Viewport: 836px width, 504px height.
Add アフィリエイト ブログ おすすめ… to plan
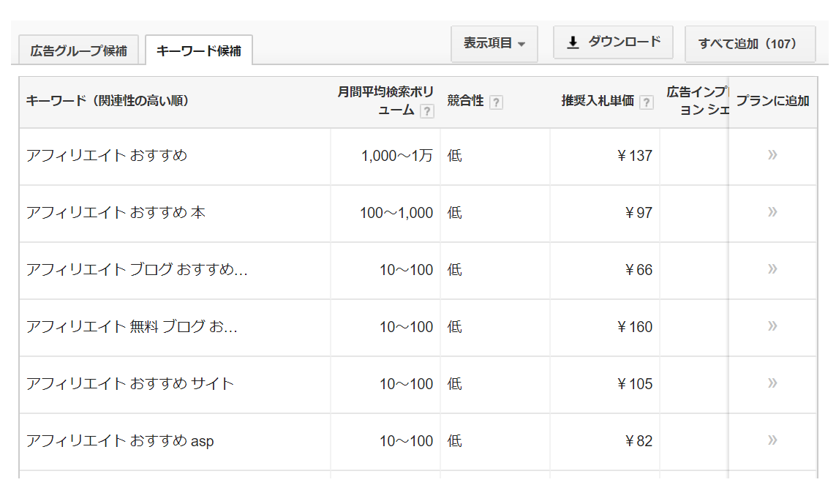pos(772,269)
